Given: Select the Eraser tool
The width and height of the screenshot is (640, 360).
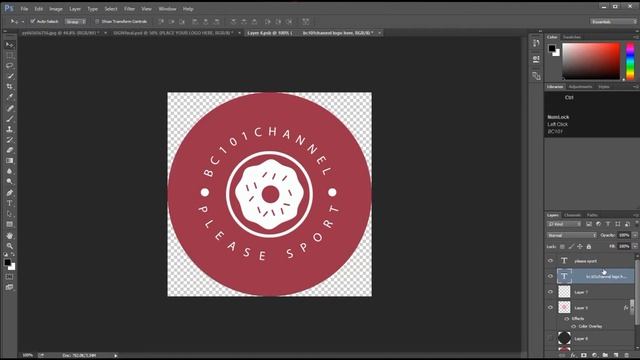Looking at the screenshot, I should [10, 150].
